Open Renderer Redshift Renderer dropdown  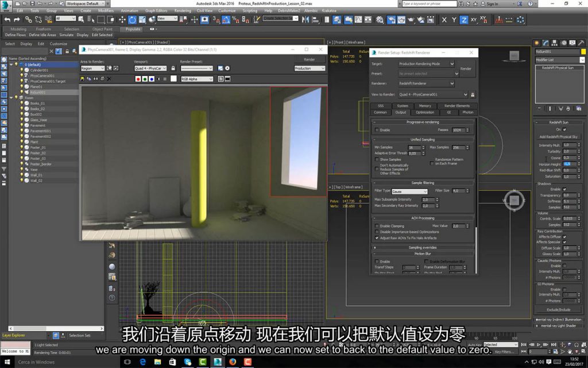point(426,83)
